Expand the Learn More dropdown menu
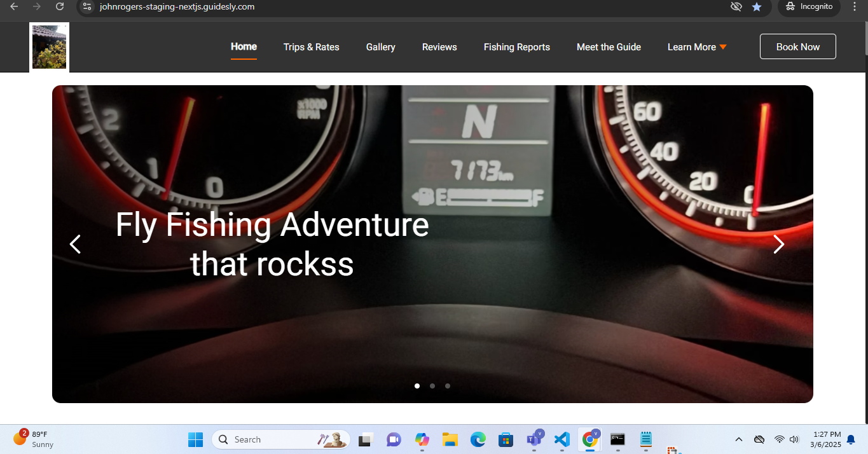 point(696,47)
